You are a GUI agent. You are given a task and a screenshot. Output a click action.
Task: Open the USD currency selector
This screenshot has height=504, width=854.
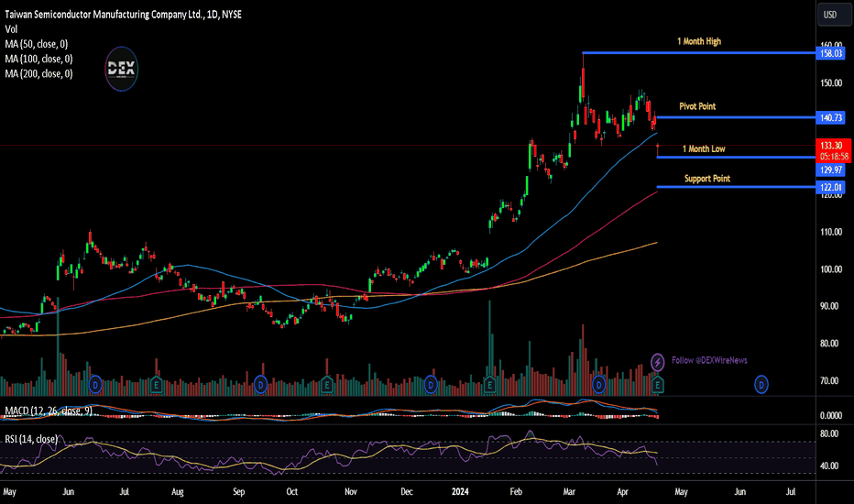[x=833, y=15]
